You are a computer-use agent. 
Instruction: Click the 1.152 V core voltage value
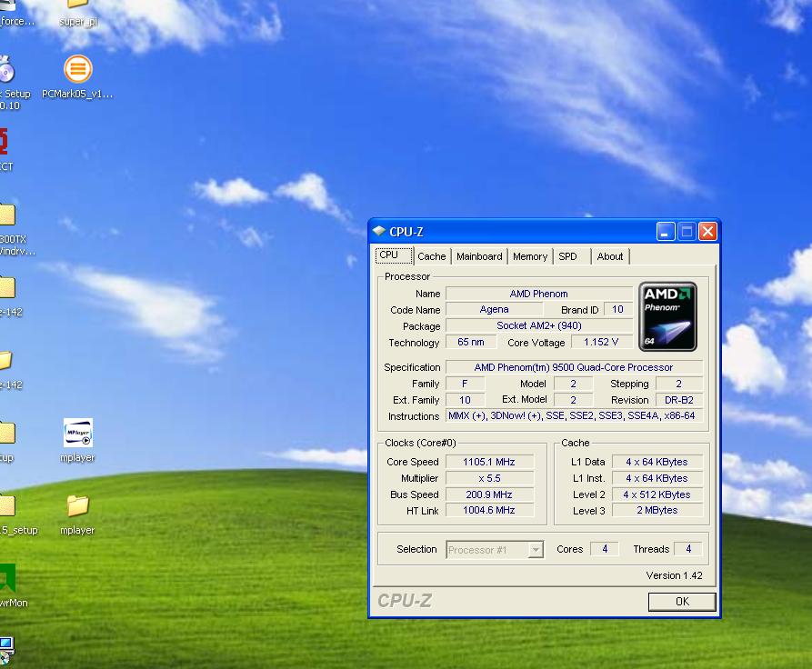pyautogui.click(x=601, y=343)
